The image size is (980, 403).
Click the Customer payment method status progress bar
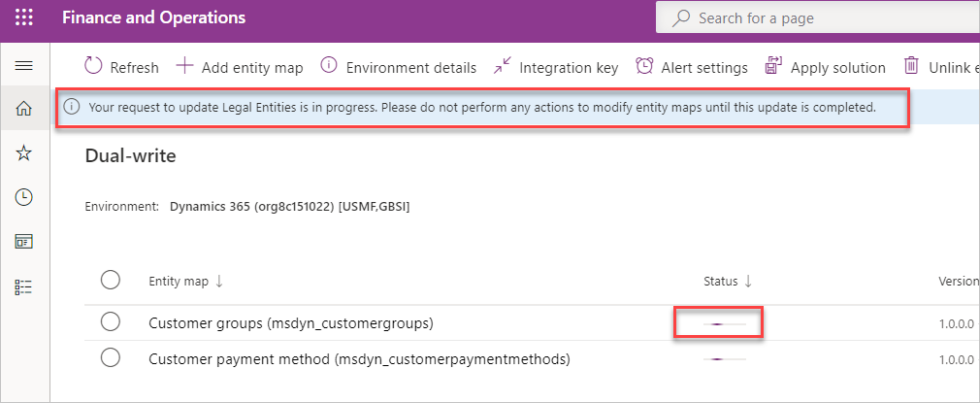(x=725, y=359)
